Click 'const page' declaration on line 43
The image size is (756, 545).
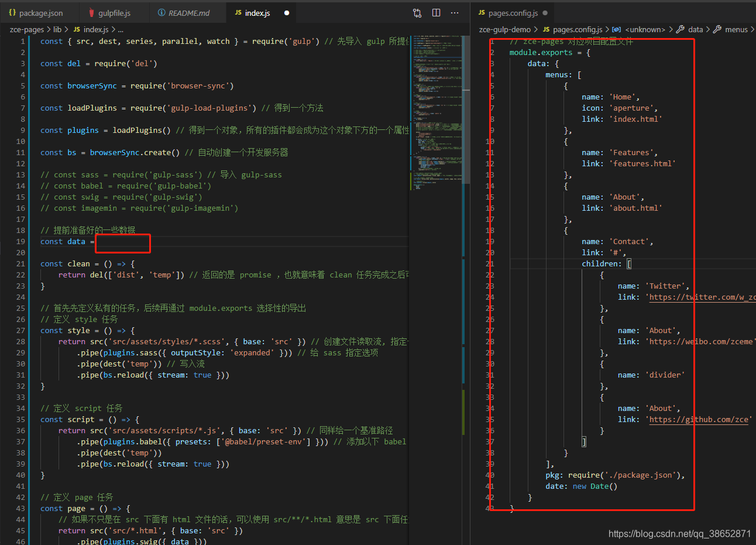(63, 508)
